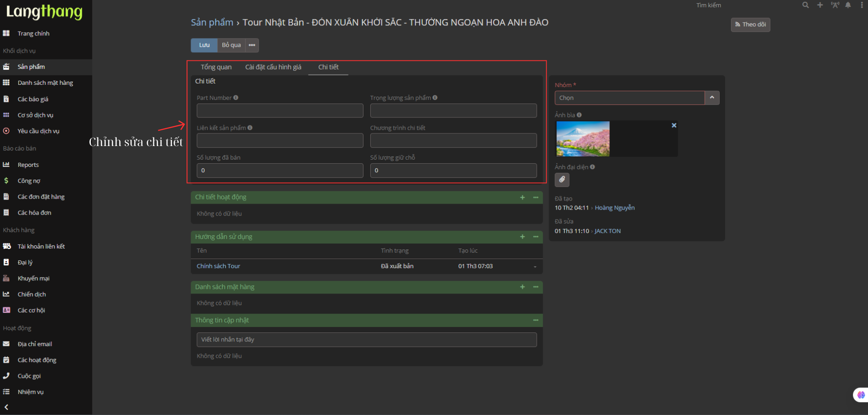Screen dimensions: 868x415
Task: Switch to Cài đặt cấu hình giá tab
Action: 273,67
